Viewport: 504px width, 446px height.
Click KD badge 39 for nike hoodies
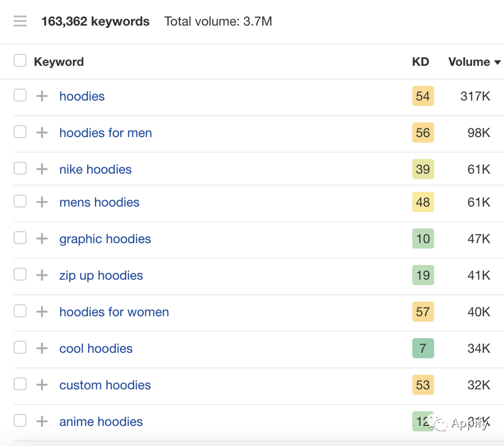point(423,169)
